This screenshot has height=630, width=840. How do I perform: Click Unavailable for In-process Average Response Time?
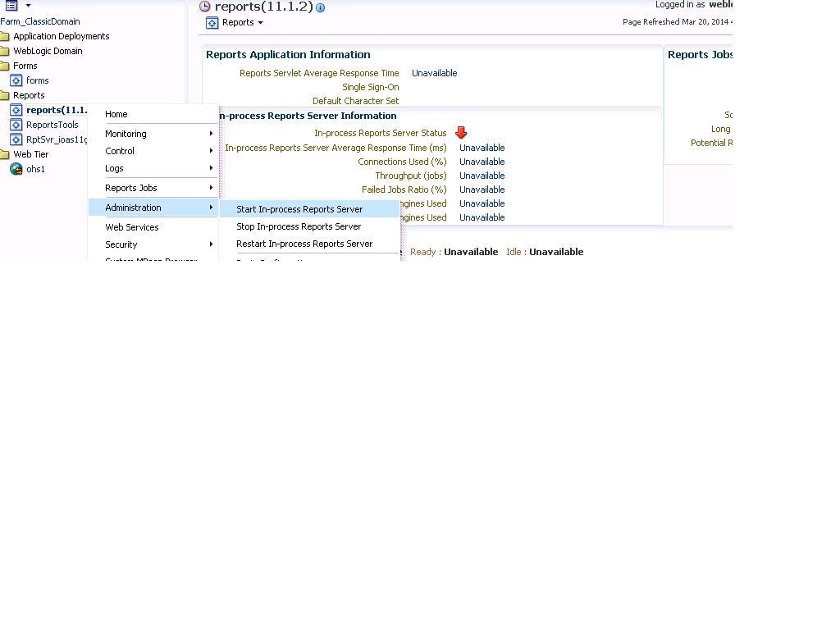pyautogui.click(x=482, y=148)
